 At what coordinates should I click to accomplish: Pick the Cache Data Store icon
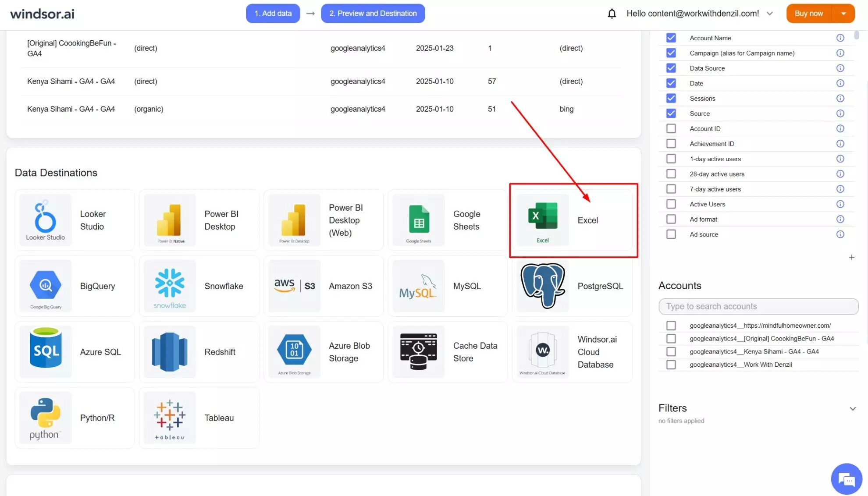coord(419,352)
